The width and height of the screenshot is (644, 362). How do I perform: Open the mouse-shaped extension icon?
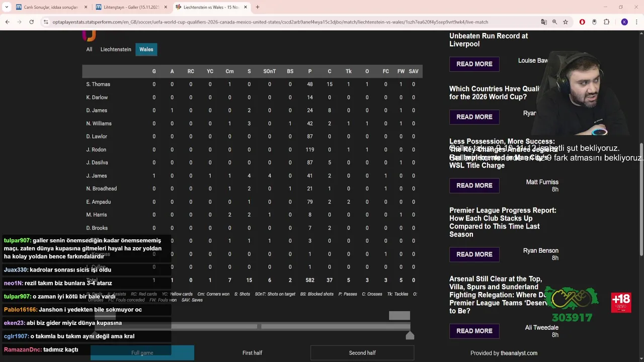[594, 22]
